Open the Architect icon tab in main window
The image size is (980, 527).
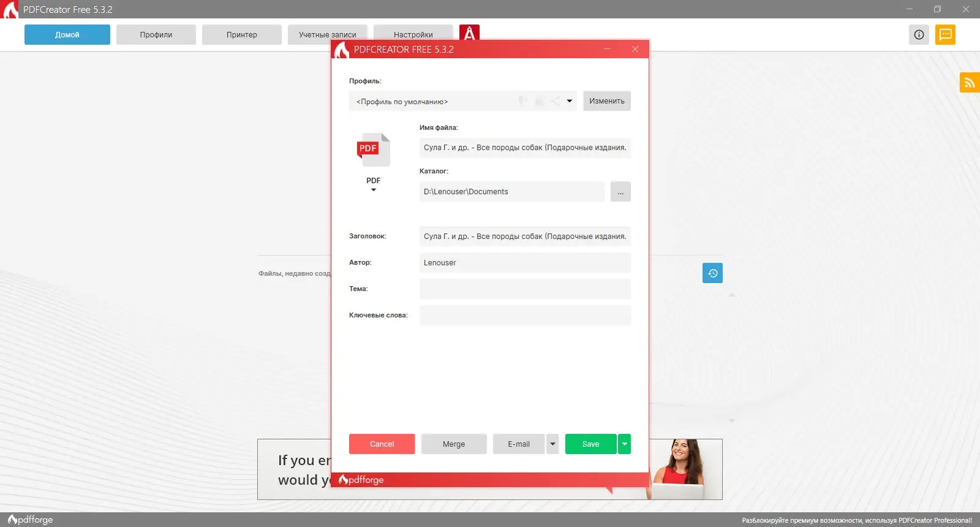click(469, 32)
